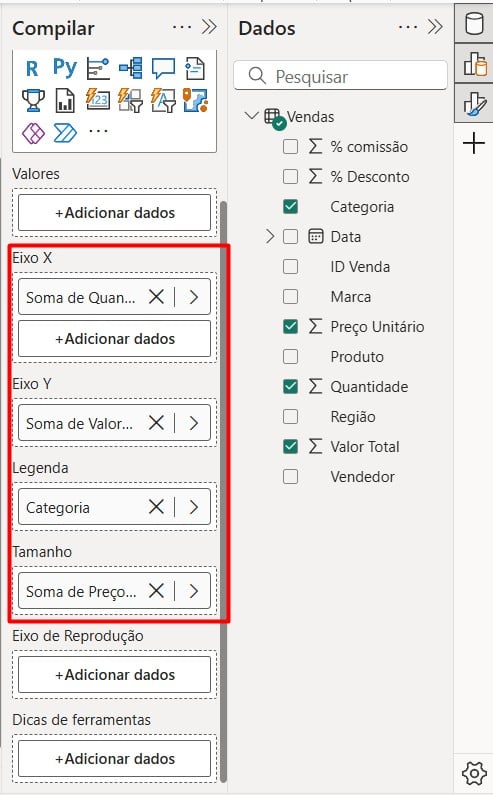Uncheck the Categoria field checkbox
Screen dimensions: 493x795
click(290, 206)
